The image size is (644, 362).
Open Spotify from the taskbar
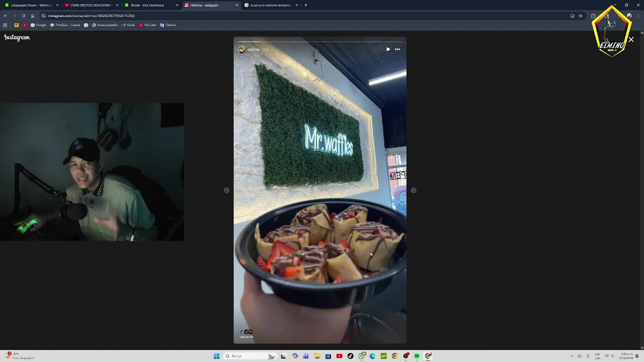coord(417,356)
